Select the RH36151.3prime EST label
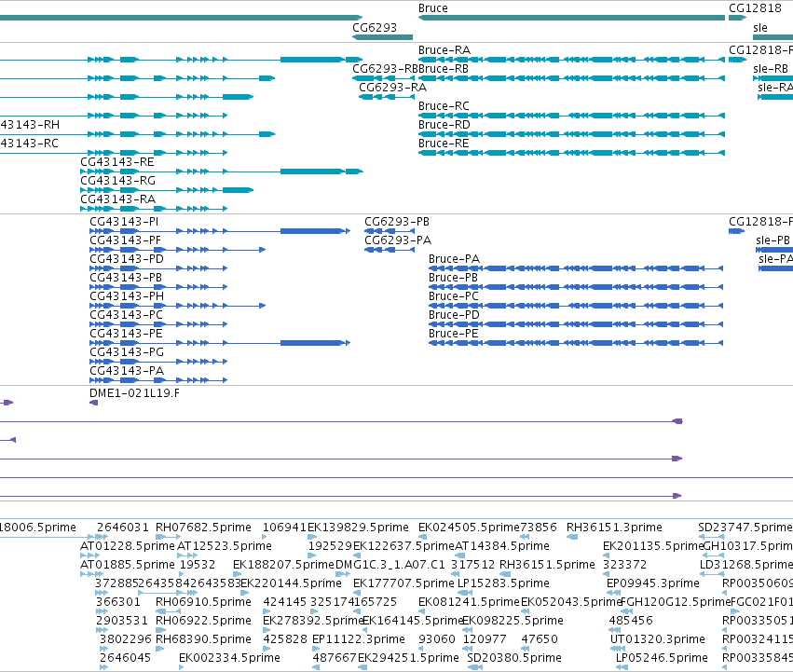This screenshot has height=672, width=793. pyautogui.click(x=614, y=528)
